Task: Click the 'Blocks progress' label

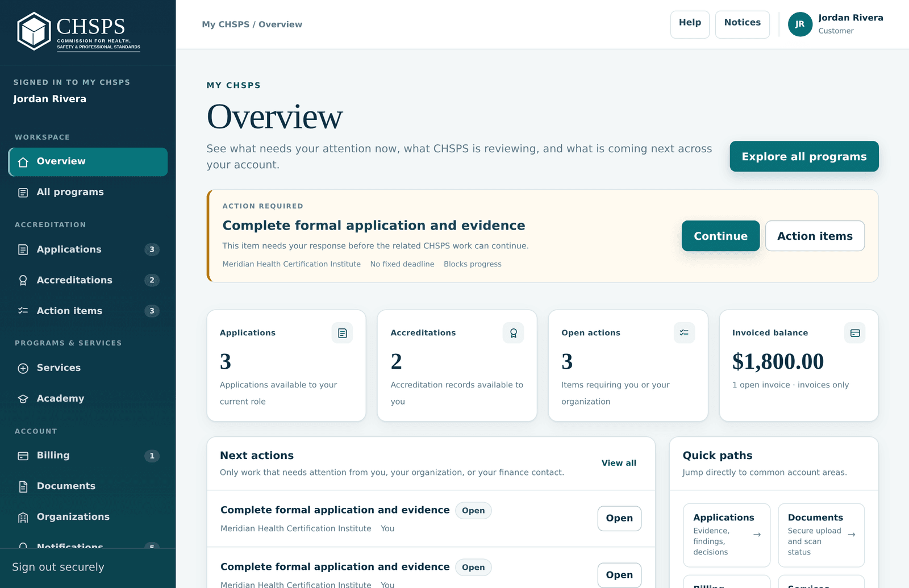Action: (x=473, y=264)
